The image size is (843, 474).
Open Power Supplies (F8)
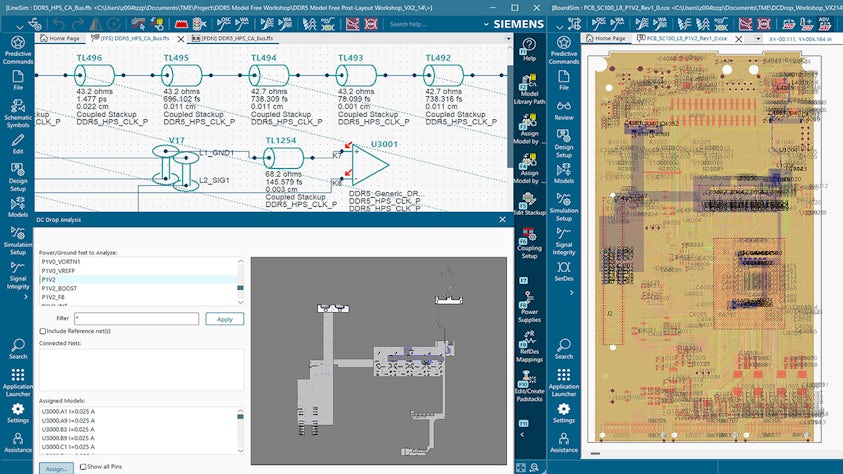(529, 307)
